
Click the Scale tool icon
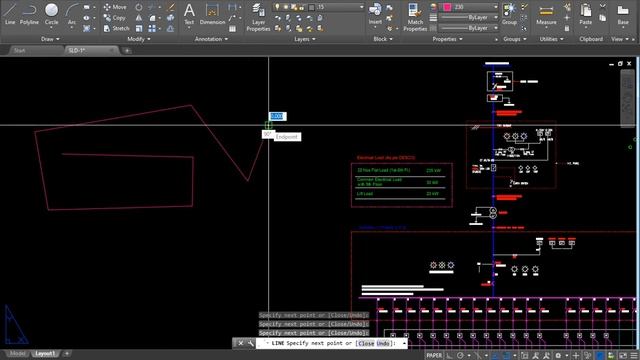coord(139,28)
